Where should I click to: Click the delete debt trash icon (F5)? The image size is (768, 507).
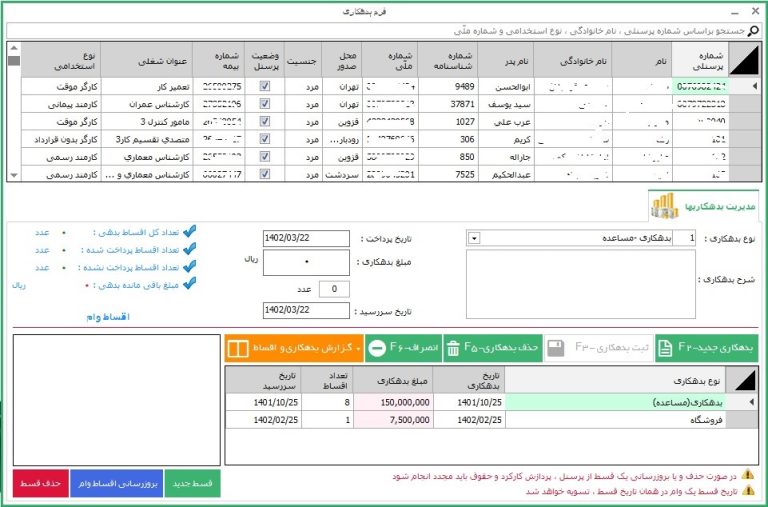tap(452, 348)
